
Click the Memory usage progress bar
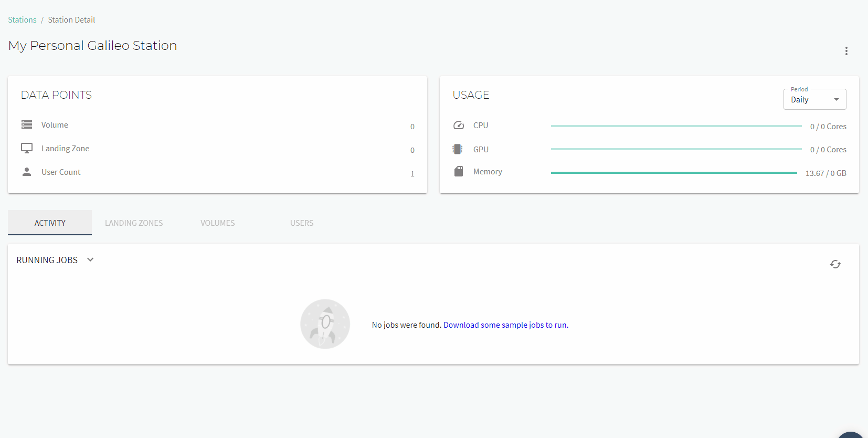674,172
